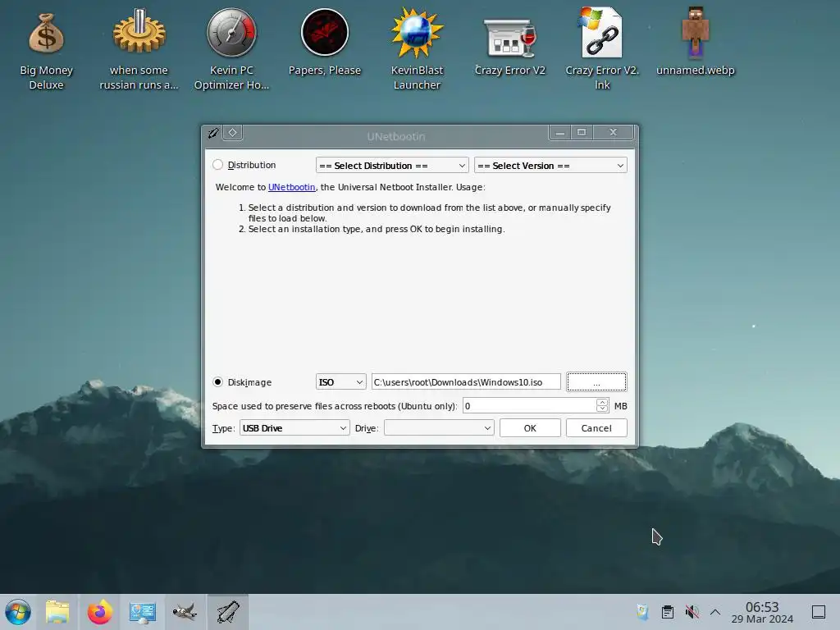Open GIMP from the taskbar
Viewport: 840px width, 630px height.
(185, 612)
